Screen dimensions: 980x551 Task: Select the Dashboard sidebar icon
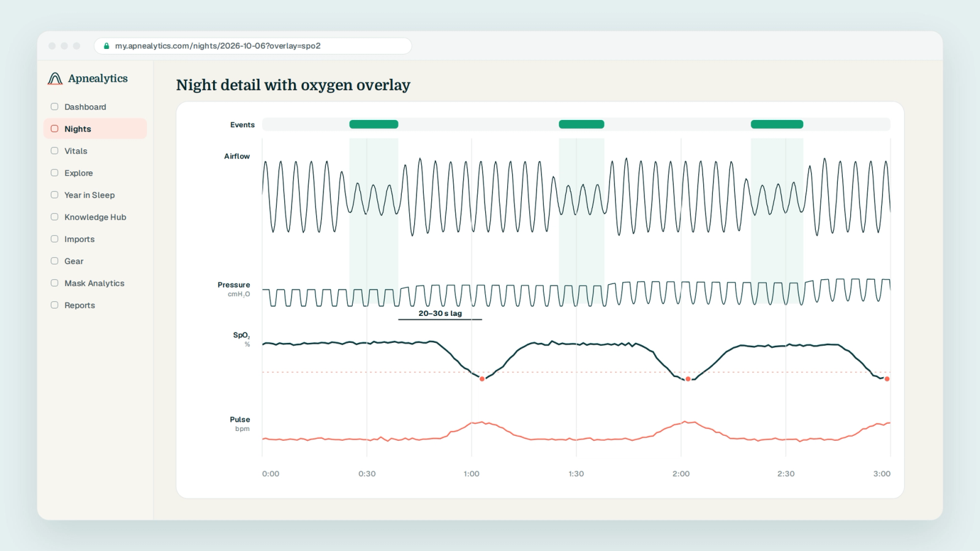[x=55, y=107]
